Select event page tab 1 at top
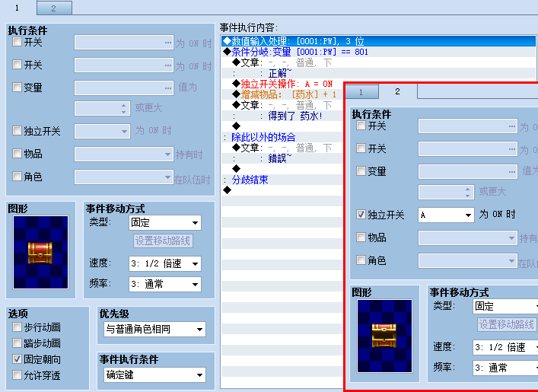This screenshot has height=392, width=538. pyautogui.click(x=18, y=8)
